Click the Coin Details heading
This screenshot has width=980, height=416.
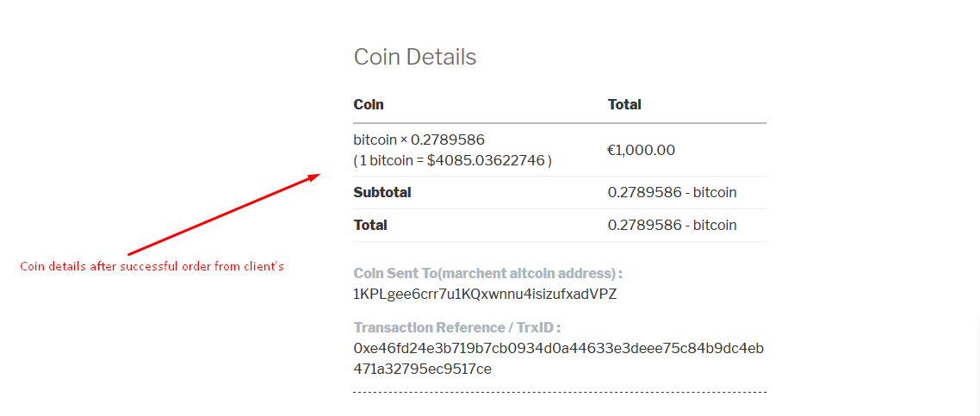(x=414, y=57)
